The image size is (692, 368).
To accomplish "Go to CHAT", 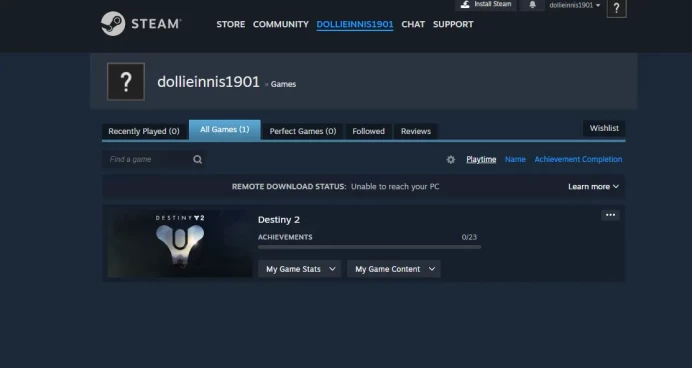I will point(413,24).
